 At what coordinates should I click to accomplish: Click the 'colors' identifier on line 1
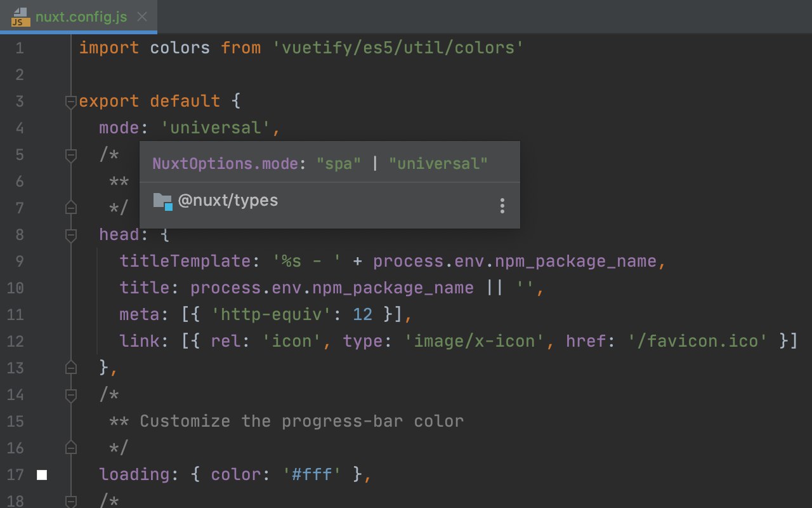pos(180,48)
